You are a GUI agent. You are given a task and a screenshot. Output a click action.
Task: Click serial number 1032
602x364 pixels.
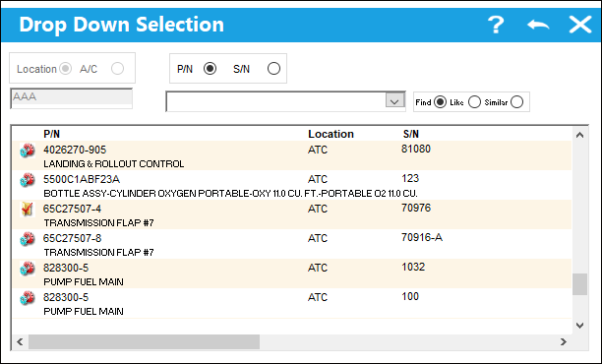413,268
